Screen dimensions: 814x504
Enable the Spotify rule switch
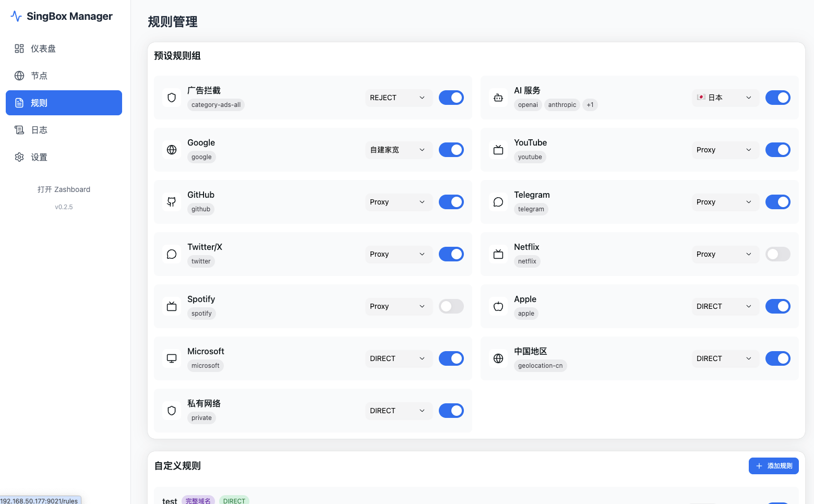tap(451, 306)
